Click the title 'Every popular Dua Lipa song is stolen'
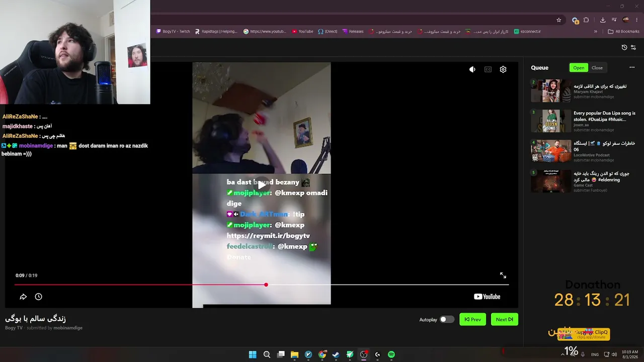Screen dimensions: 644x362 [605, 116]
